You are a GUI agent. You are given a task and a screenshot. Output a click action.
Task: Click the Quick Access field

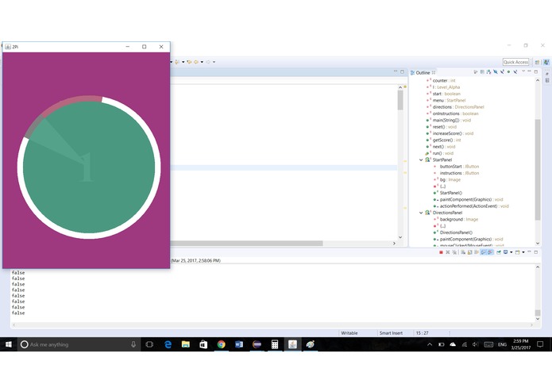(515, 62)
